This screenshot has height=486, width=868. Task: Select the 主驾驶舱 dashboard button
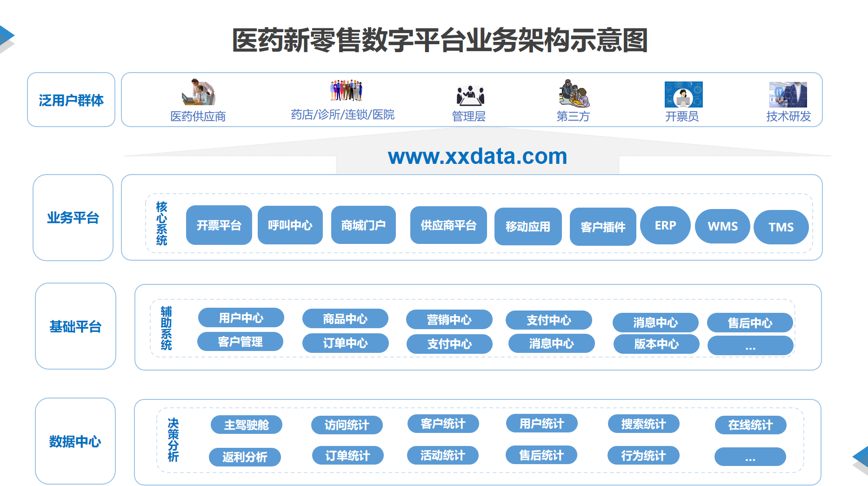246,425
